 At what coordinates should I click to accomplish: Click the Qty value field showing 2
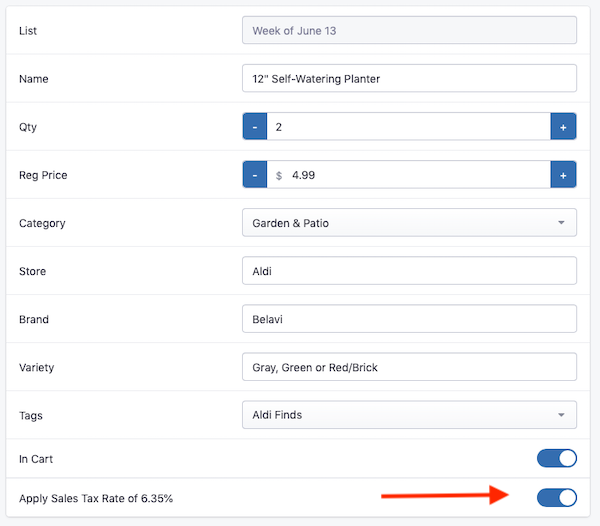(x=409, y=127)
